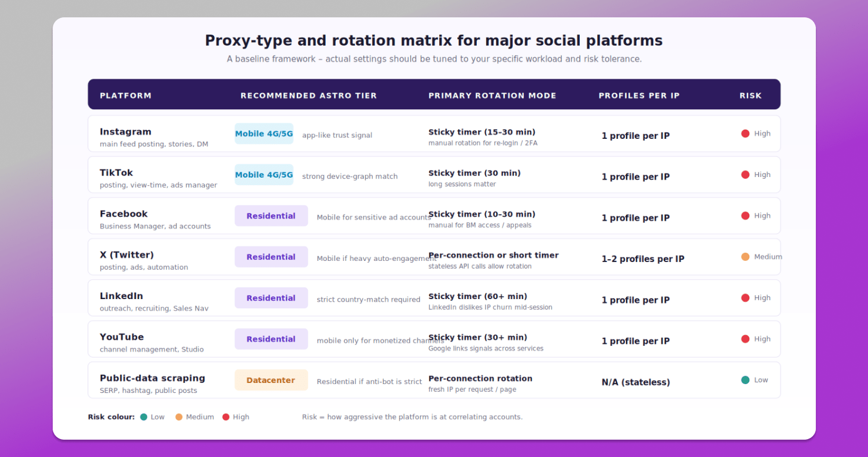Click the PRIMARY ROTATION MODE header
868x457 pixels.
tap(492, 95)
